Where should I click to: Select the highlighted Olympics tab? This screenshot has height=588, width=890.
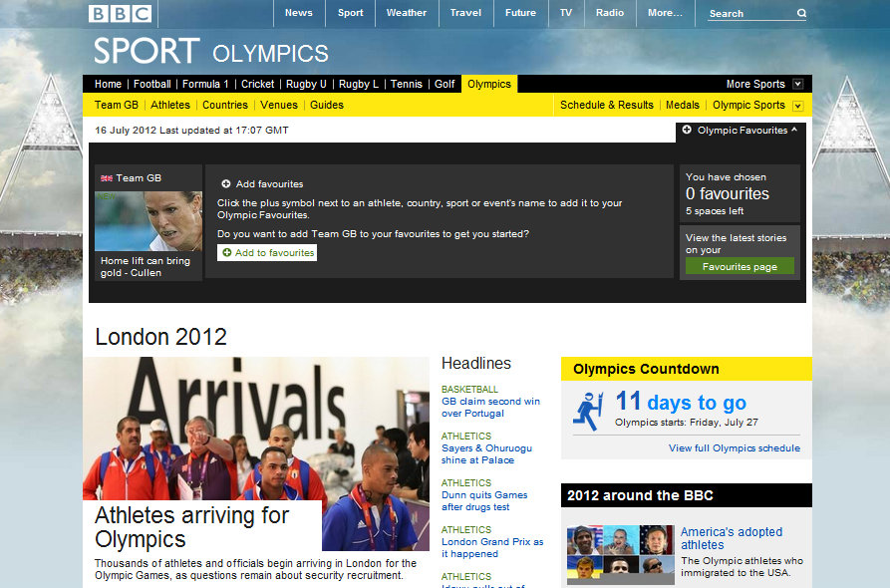click(x=489, y=84)
